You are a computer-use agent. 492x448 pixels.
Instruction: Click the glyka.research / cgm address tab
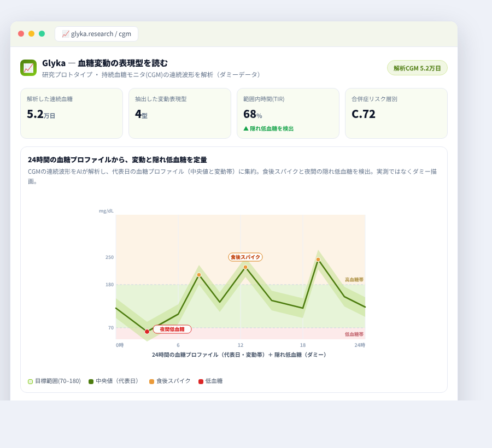(x=96, y=34)
